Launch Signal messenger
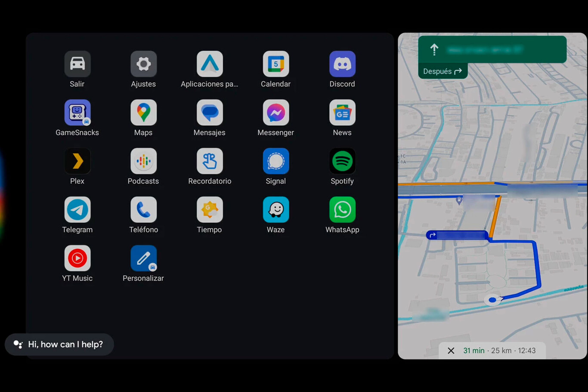Viewport: 588px width, 392px height. click(x=276, y=161)
